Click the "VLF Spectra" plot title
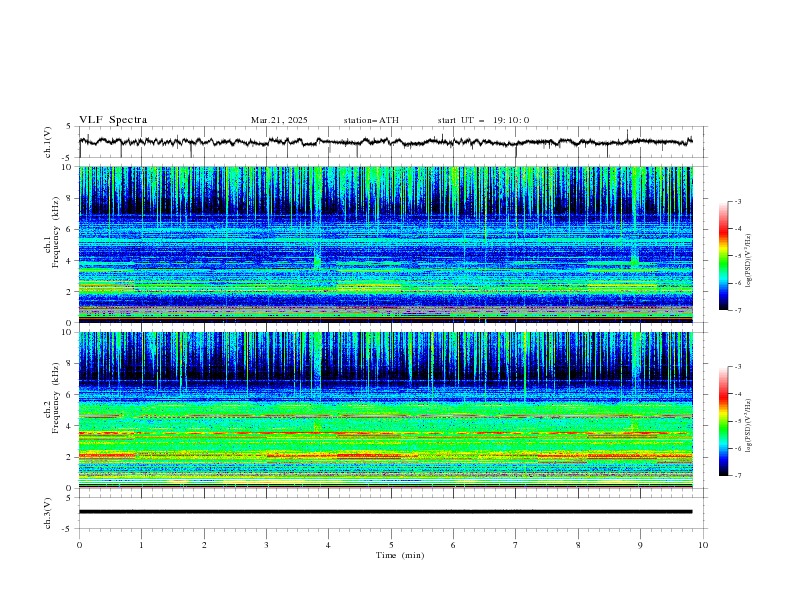Viewport: 792px width, 612px height. pos(113,120)
